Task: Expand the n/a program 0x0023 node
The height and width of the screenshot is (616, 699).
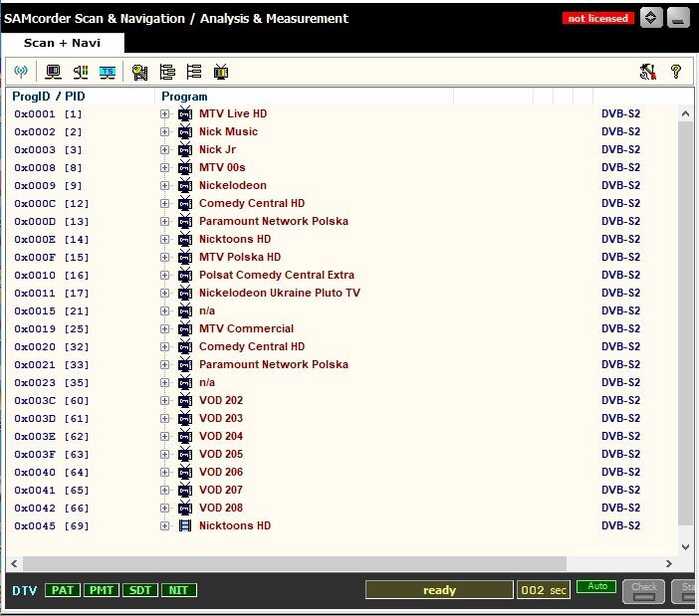Action: (165, 382)
